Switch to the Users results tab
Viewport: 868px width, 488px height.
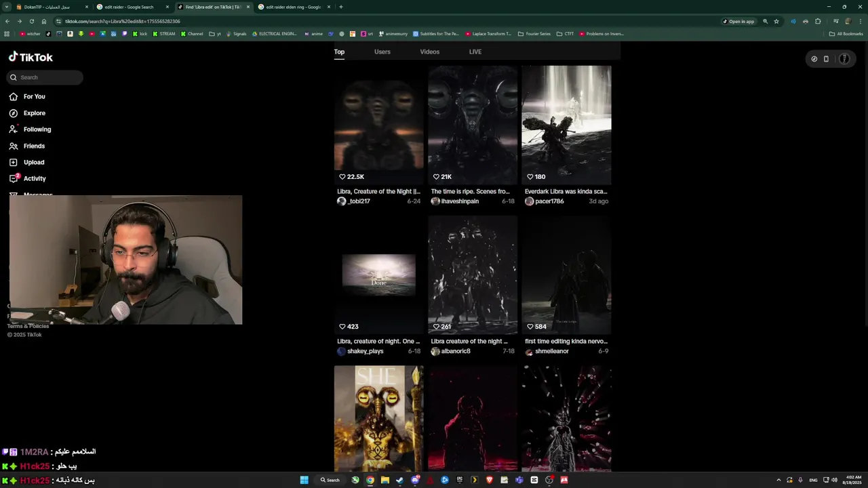[x=382, y=52]
